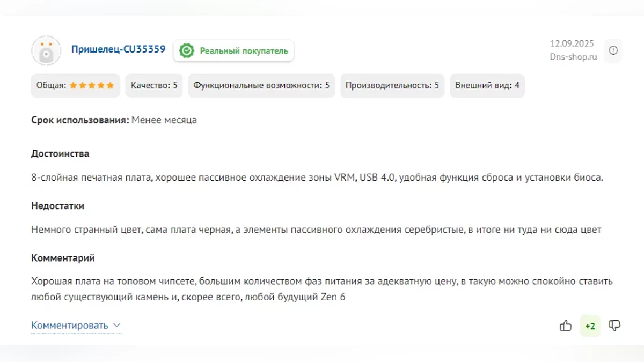This screenshot has width=644, height=362.
Task: Click the Dns-shop.ru source label
Action: pyautogui.click(x=573, y=57)
